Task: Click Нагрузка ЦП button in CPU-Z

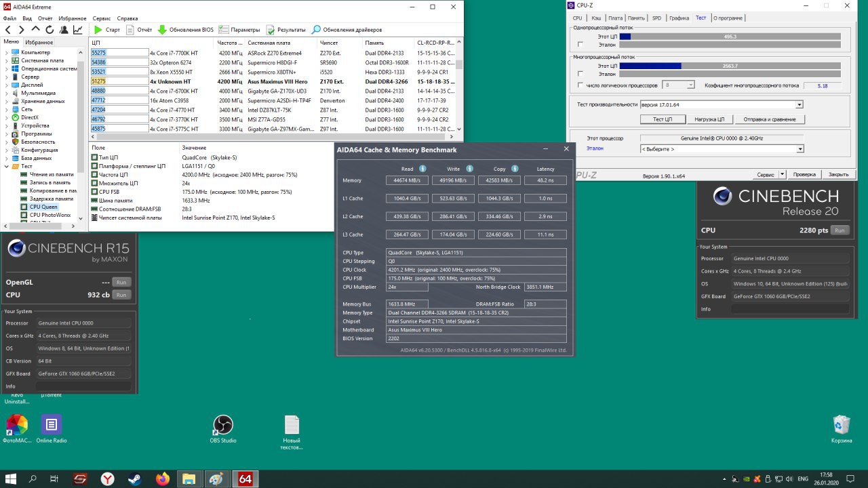Action: coord(709,119)
